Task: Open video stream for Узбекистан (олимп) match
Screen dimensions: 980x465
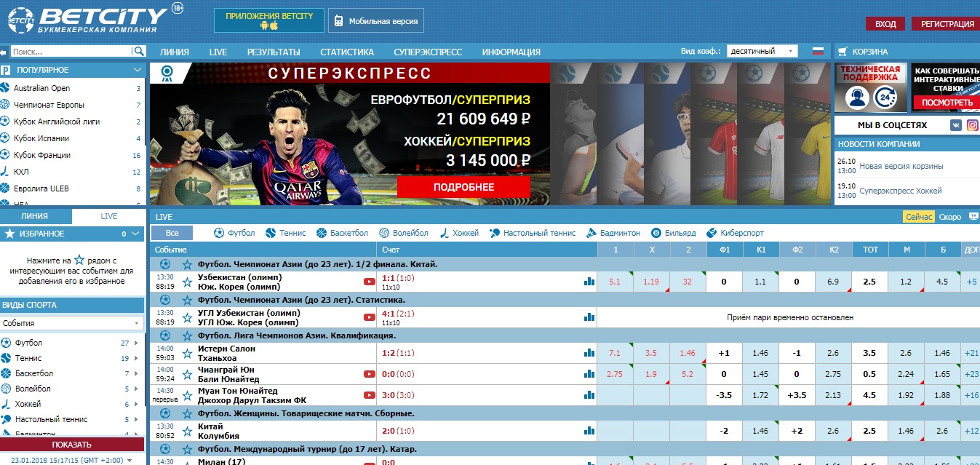Action: [x=369, y=282]
